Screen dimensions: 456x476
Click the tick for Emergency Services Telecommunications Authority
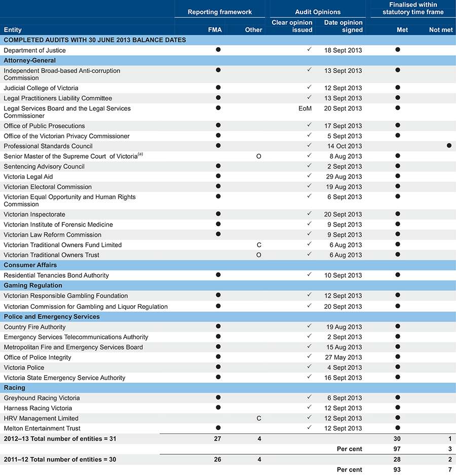tap(309, 336)
